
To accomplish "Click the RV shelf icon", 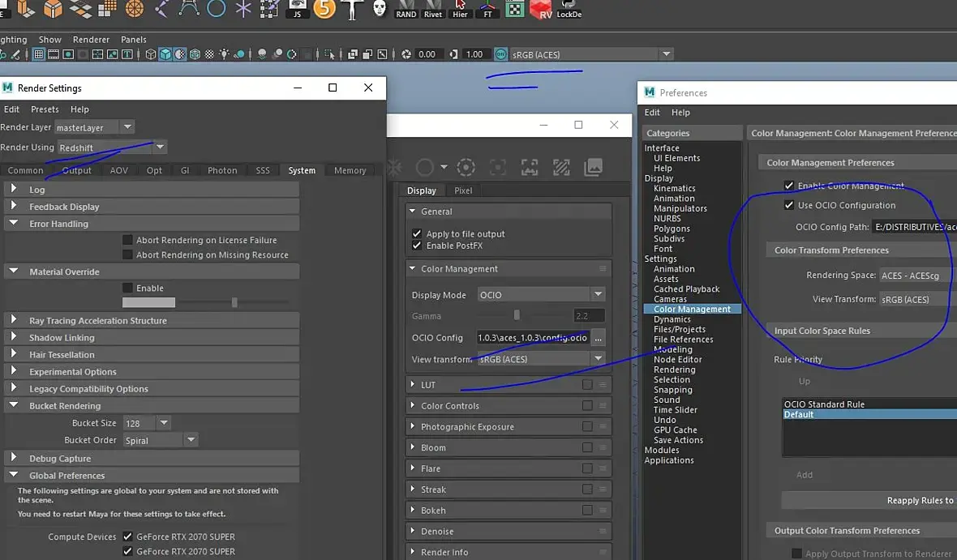I will 541,9.
